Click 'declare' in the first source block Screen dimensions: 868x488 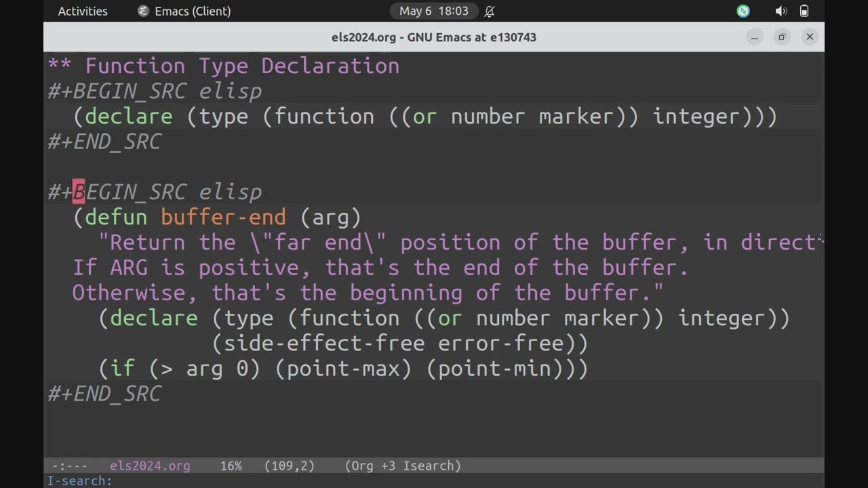click(129, 117)
